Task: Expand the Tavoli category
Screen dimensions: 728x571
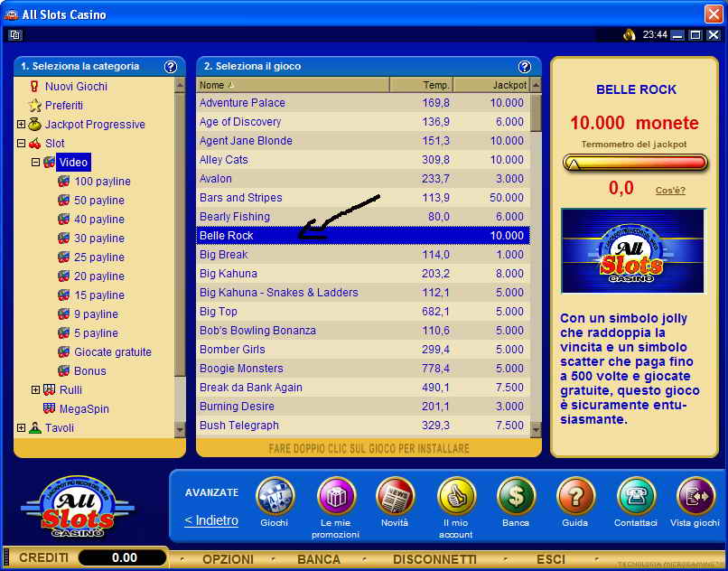Action: pyautogui.click(x=21, y=428)
